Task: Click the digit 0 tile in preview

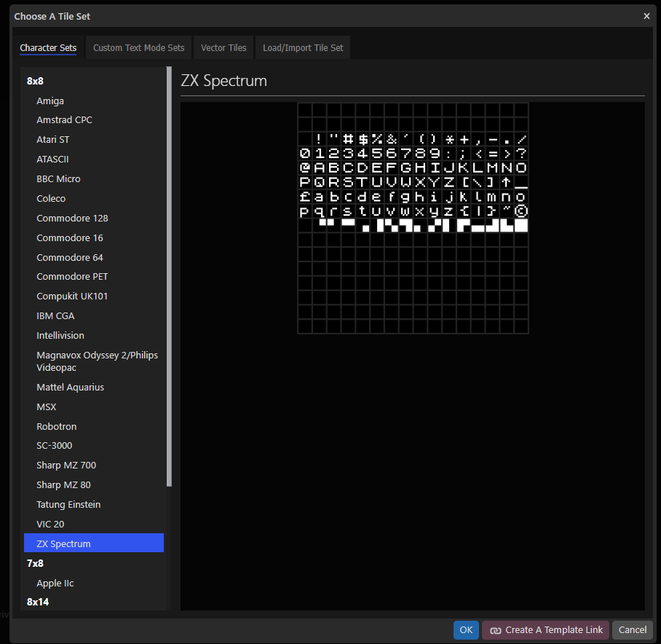Action: [x=305, y=154]
